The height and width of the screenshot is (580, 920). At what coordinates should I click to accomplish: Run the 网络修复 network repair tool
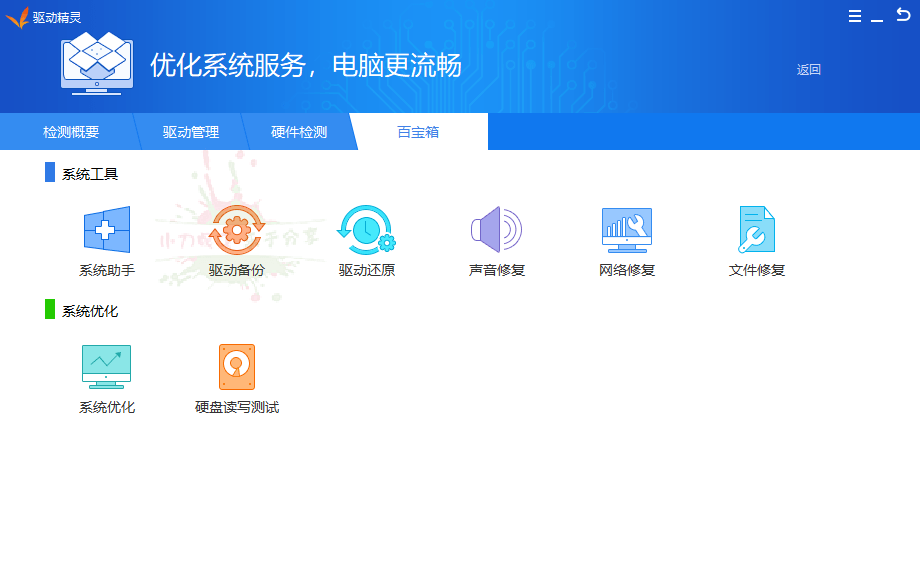pyautogui.click(x=627, y=238)
